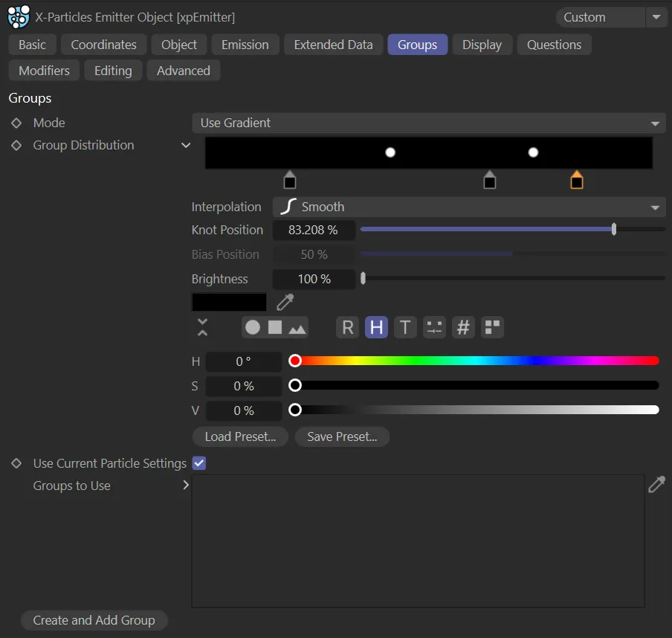Select the color wheel mode icon
The width and height of the screenshot is (672, 638).
click(253, 327)
